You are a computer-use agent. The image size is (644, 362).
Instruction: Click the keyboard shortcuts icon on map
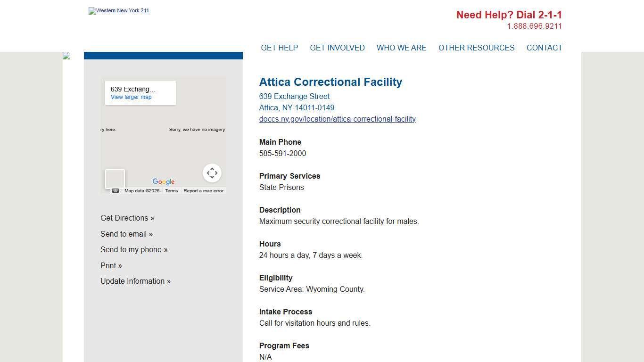point(116,191)
